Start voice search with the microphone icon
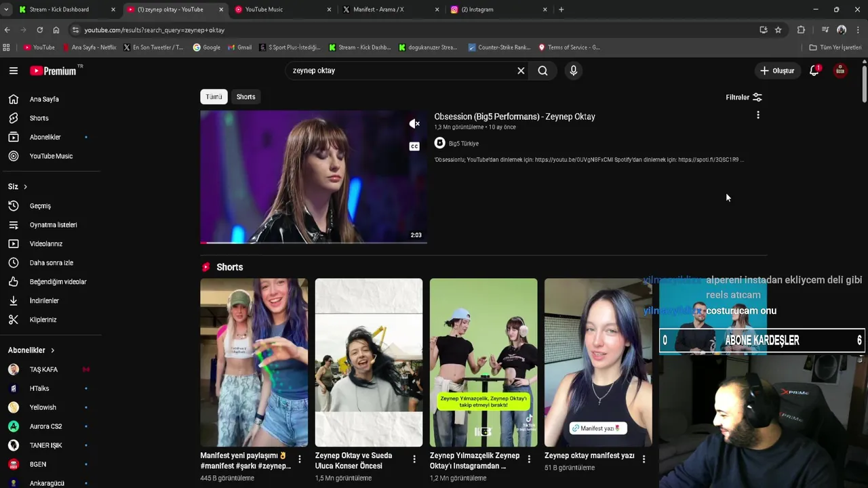 [x=574, y=70]
